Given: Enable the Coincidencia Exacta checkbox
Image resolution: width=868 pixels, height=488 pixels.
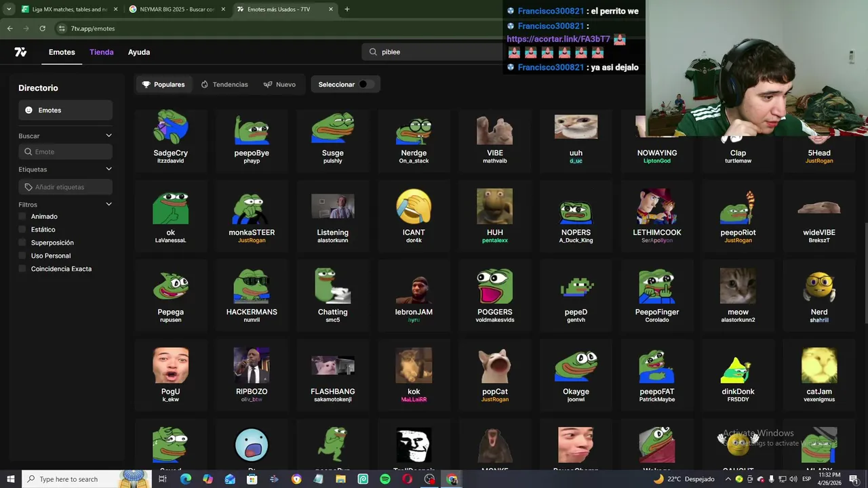Looking at the screenshot, I should click(22, 269).
